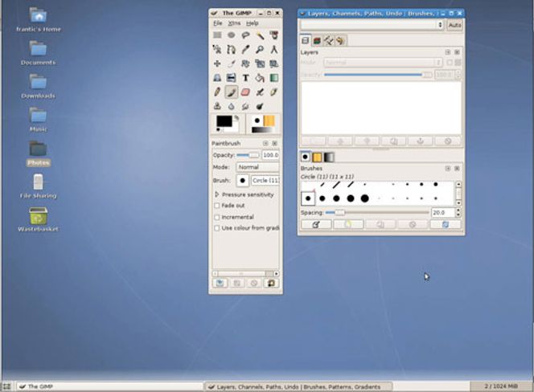Select the Bucket Fill tool

[260, 78]
